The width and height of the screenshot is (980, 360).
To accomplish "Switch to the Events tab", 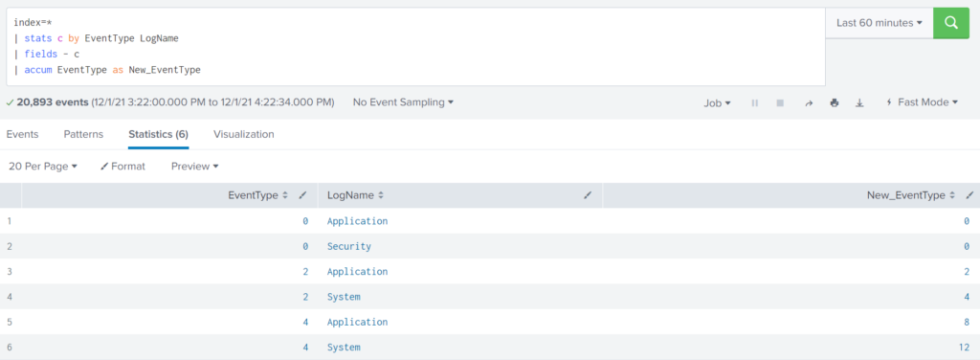I will click(x=23, y=134).
